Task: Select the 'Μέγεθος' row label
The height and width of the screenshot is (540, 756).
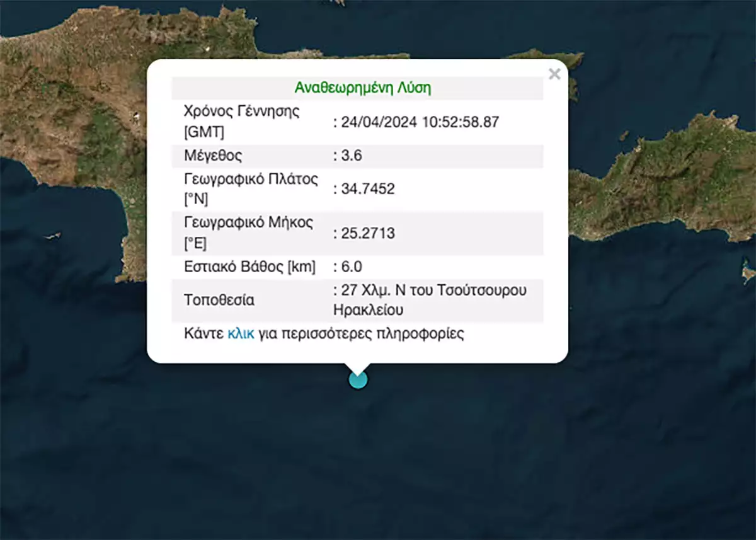Action: (213, 156)
